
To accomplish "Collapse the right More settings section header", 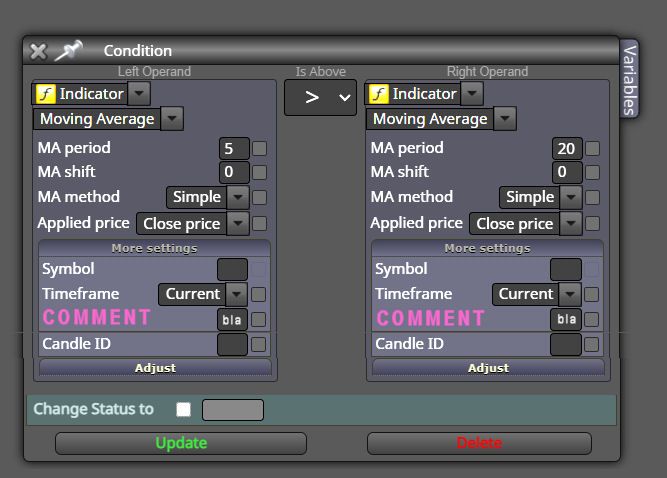I will tap(487, 248).
